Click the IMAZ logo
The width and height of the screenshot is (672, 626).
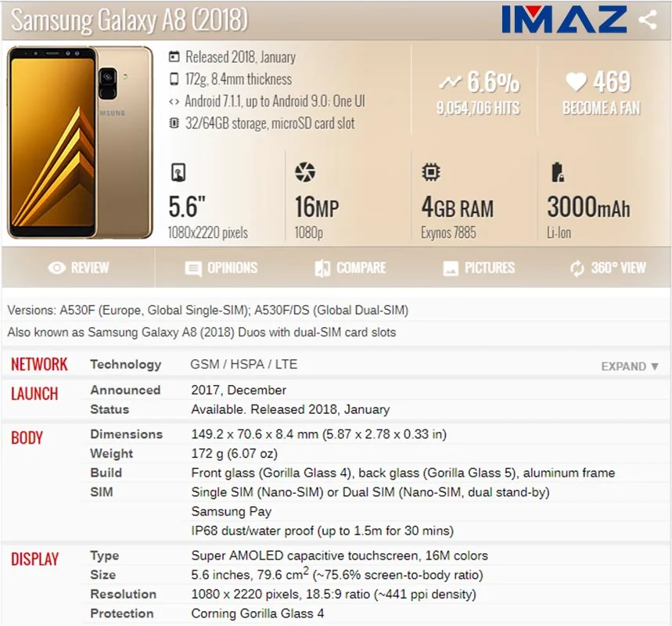tap(564, 20)
